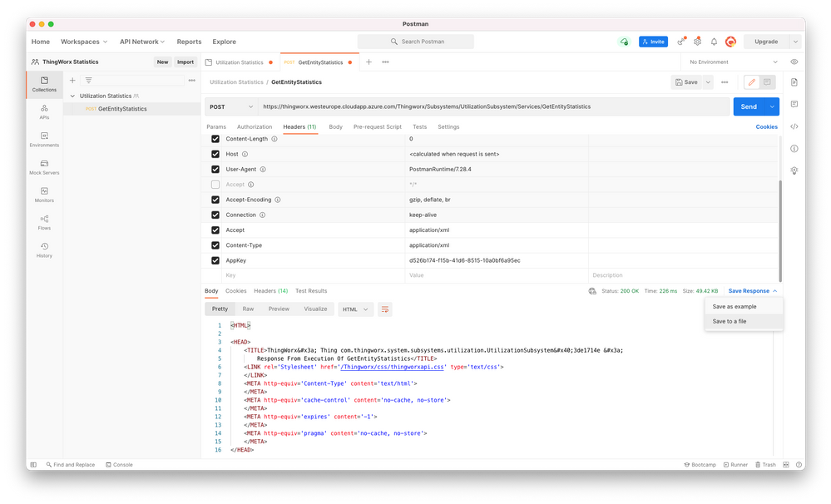Uncheck the Content-Length header checkbox
This screenshot has width=831, height=504.
tap(215, 139)
